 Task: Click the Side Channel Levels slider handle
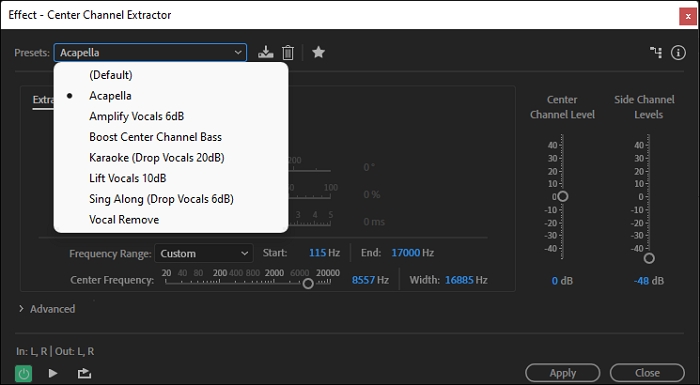pyautogui.click(x=649, y=258)
